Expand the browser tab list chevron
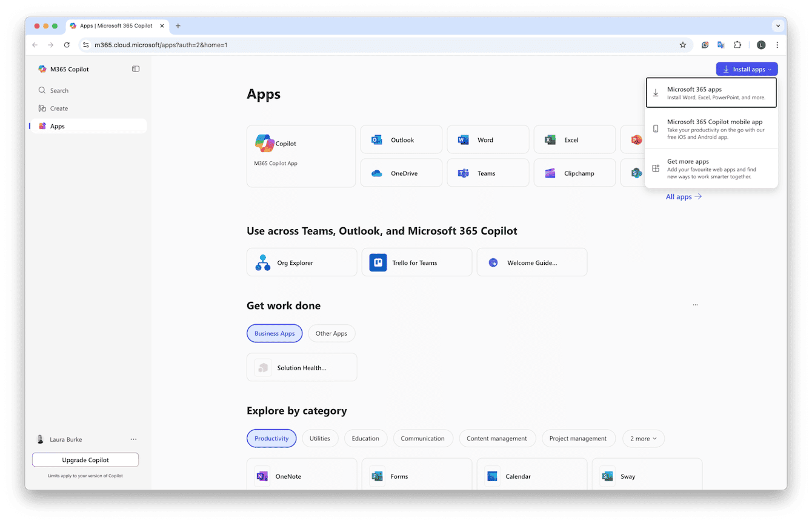This screenshot has width=812, height=523. (x=777, y=26)
